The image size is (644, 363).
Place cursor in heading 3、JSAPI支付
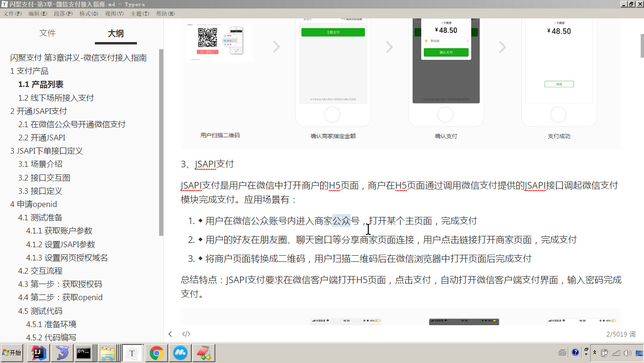tap(207, 164)
